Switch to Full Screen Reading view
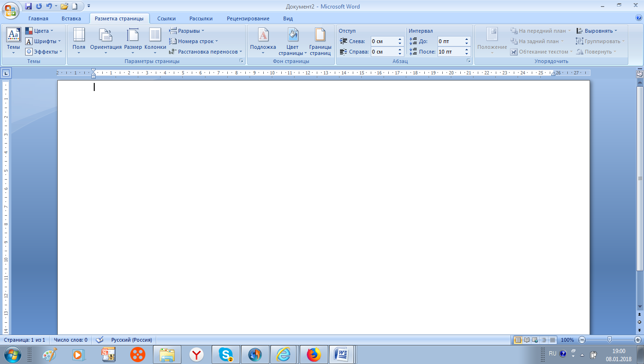This screenshot has height=364, width=644. coord(527,340)
